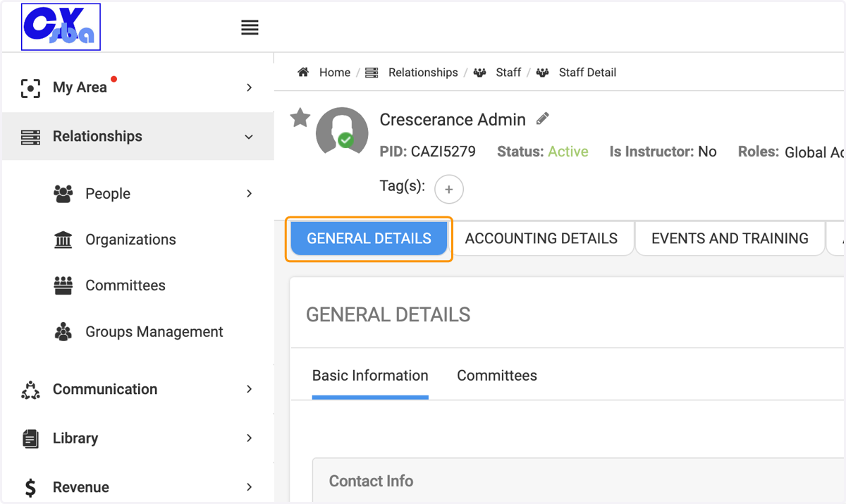
Task: Click the Revenue dollar icon
Action: [30, 487]
